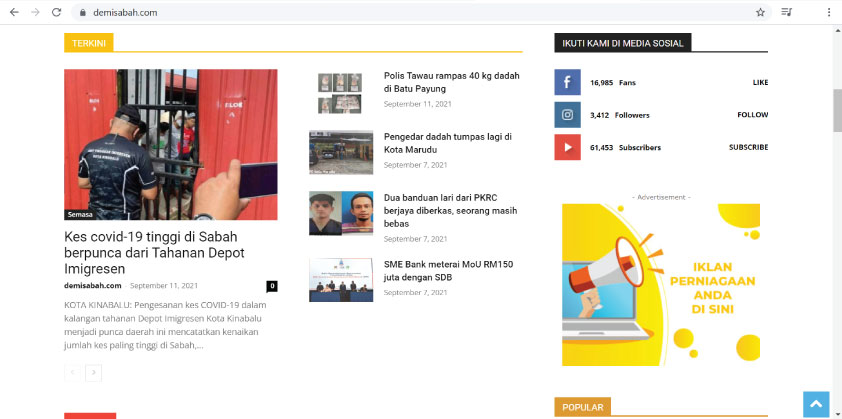This screenshot has width=842, height=419.
Task: Show previous posts with left pagination arrow
Action: pos(72,372)
